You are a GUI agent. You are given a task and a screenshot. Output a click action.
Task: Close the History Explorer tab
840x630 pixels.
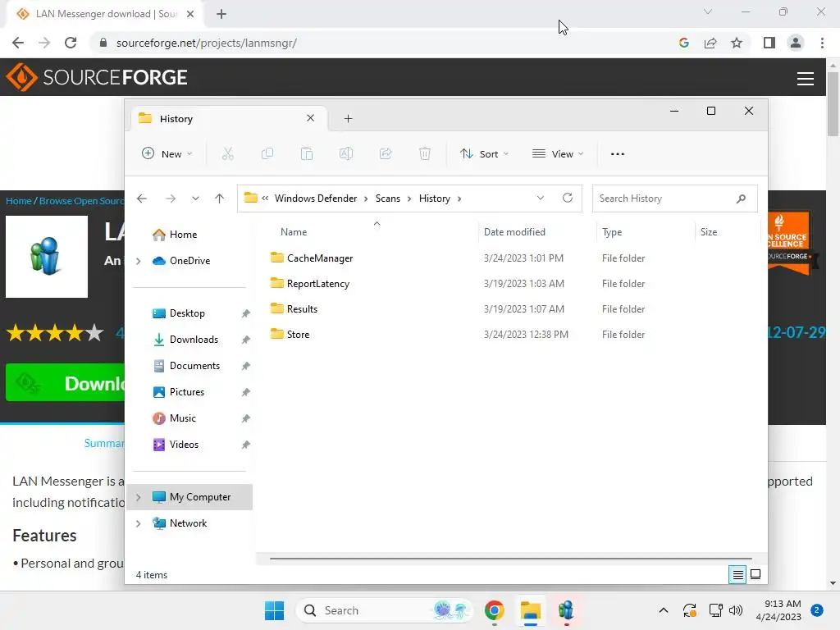310,118
